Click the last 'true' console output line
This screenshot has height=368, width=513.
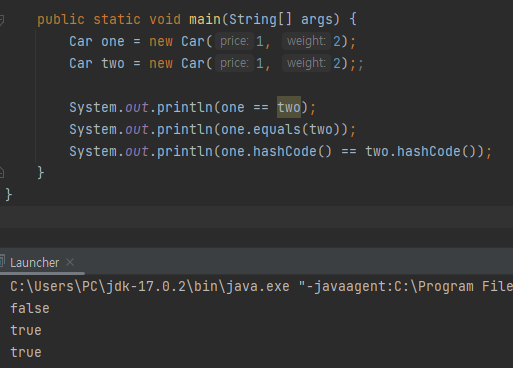tap(26, 352)
